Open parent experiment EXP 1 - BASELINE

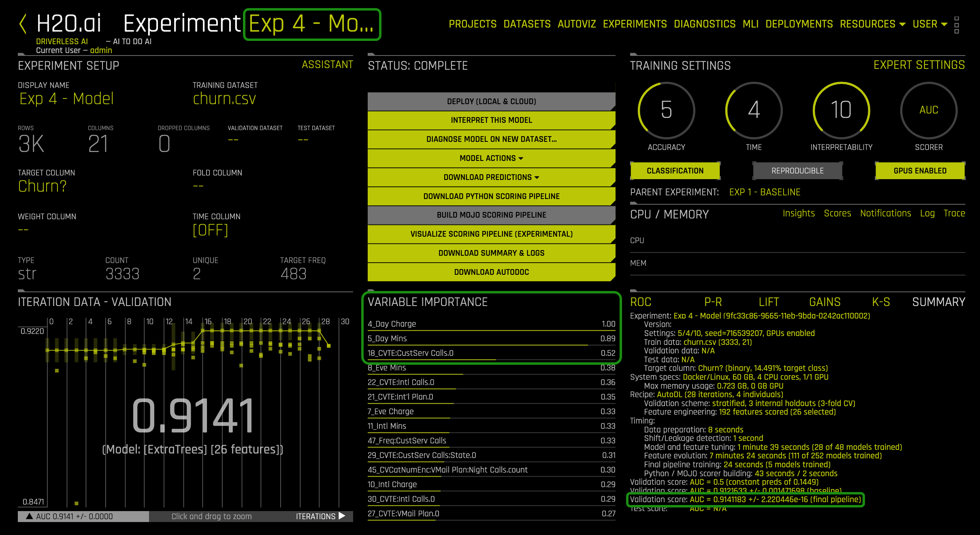click(x=765, y=192)
